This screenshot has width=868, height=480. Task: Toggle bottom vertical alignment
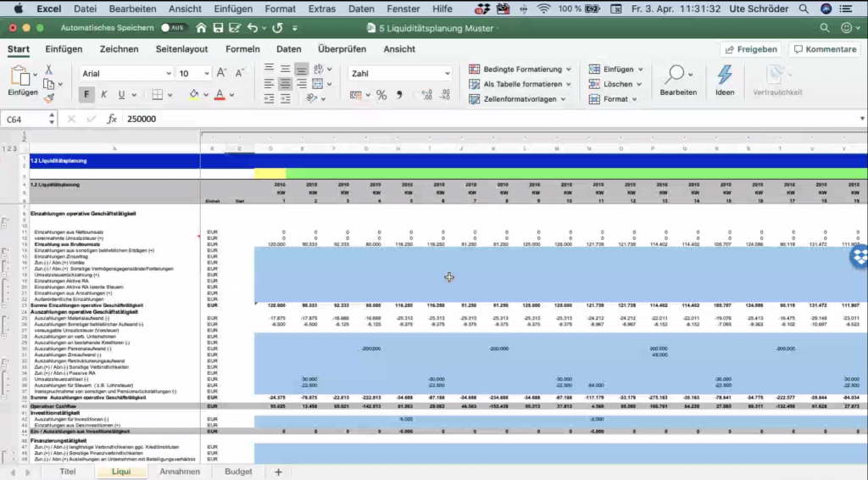coord(301,69)
